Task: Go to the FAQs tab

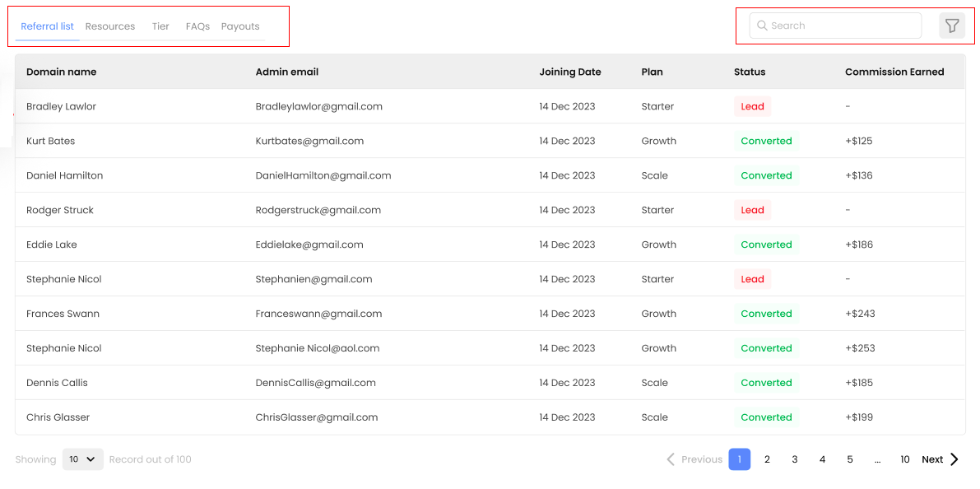Action: [197, 26]
